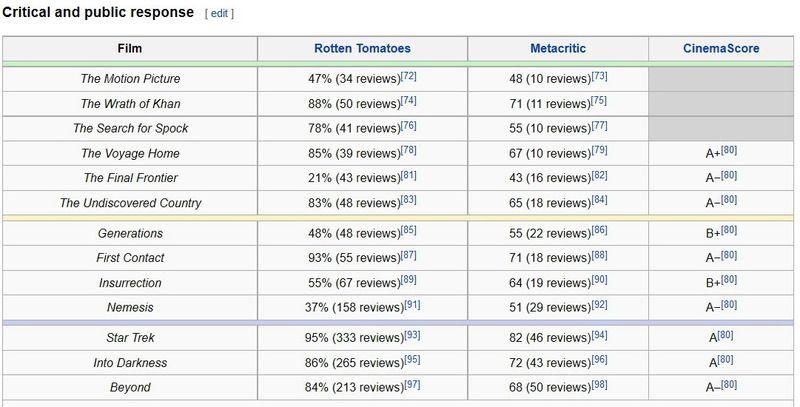Open footnote [84] beside 65 (18 reviews)

[x=599, y=200]
